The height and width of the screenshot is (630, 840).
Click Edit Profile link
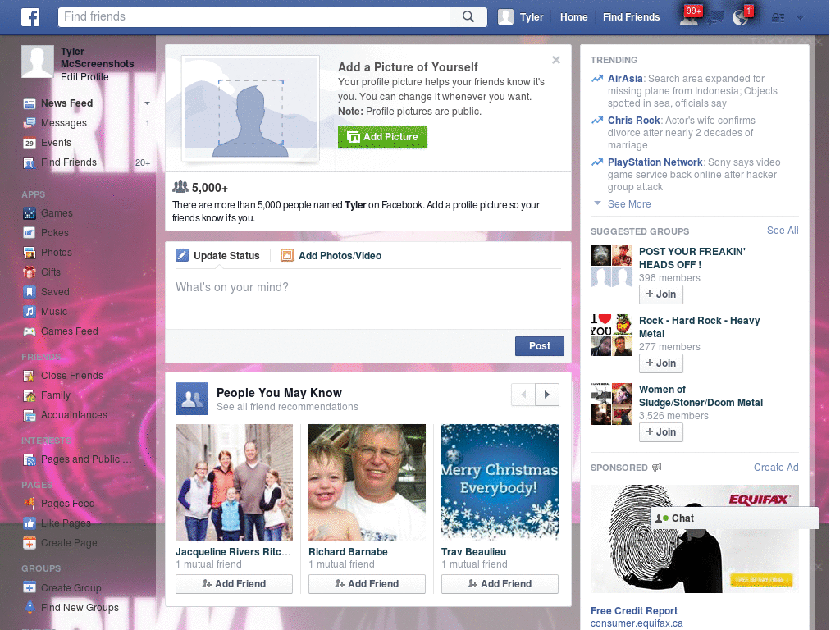coord(84,76)
